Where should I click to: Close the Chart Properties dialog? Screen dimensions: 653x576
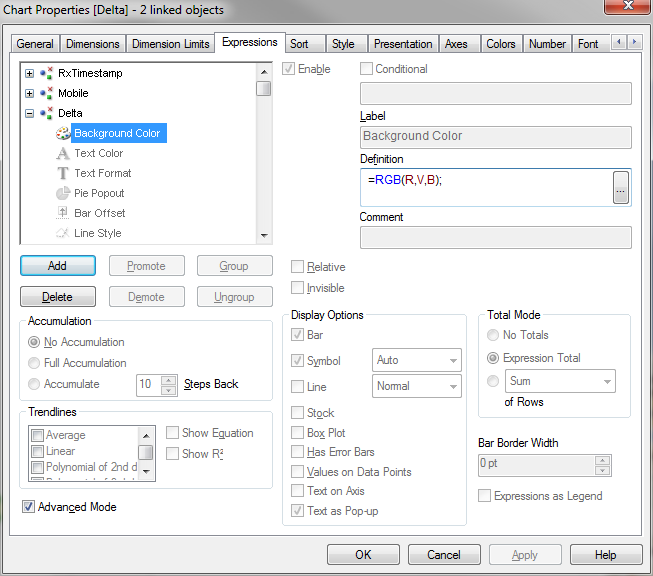628,6
